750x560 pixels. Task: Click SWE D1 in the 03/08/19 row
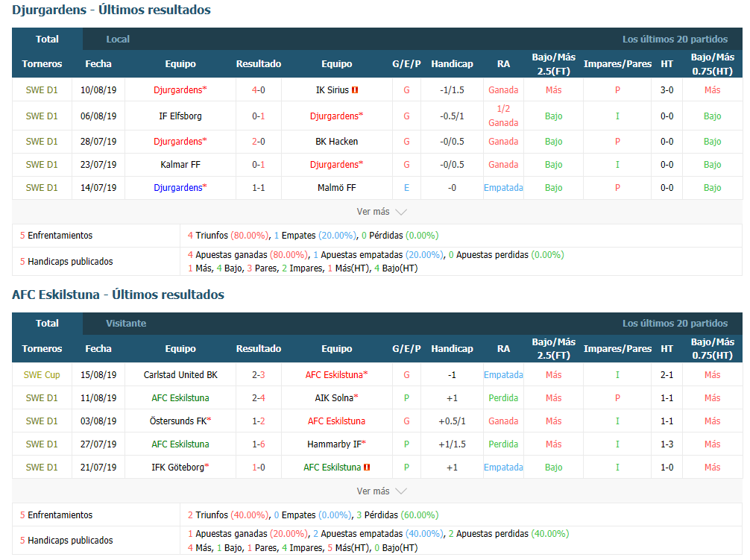pyautogui.click(x=42, y=421)
